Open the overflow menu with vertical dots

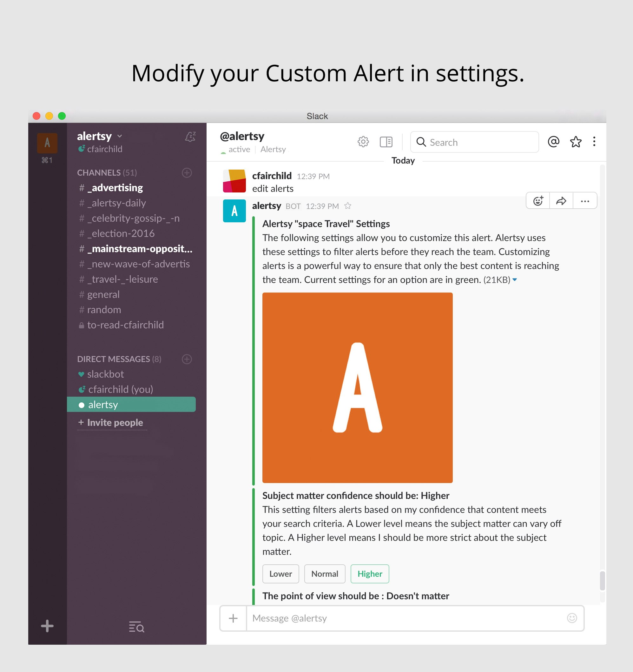[x=594, y=142]
